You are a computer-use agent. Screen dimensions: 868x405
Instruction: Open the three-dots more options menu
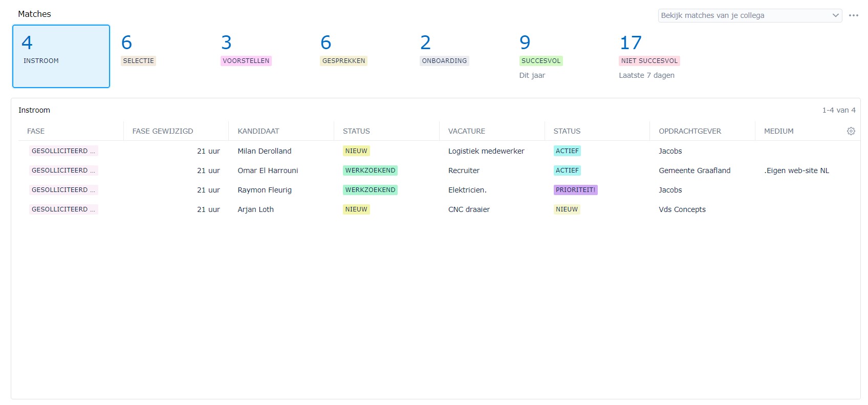[853, 15]
